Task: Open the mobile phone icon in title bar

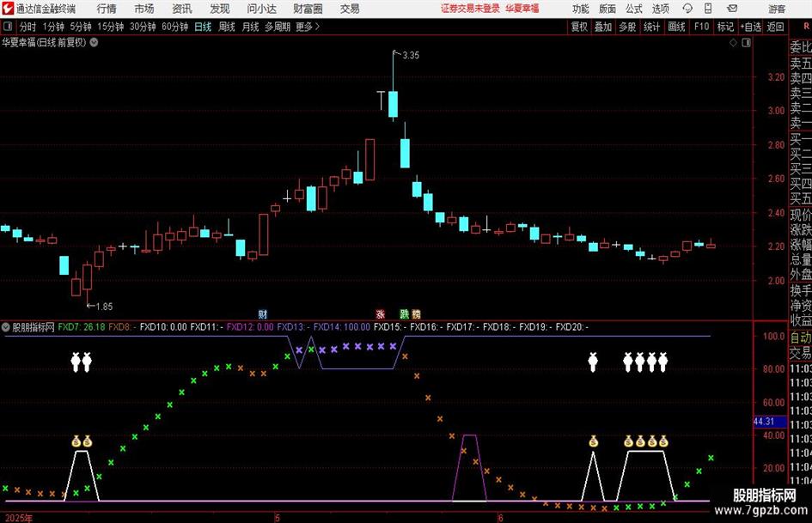Action: (x=708, y=9)
